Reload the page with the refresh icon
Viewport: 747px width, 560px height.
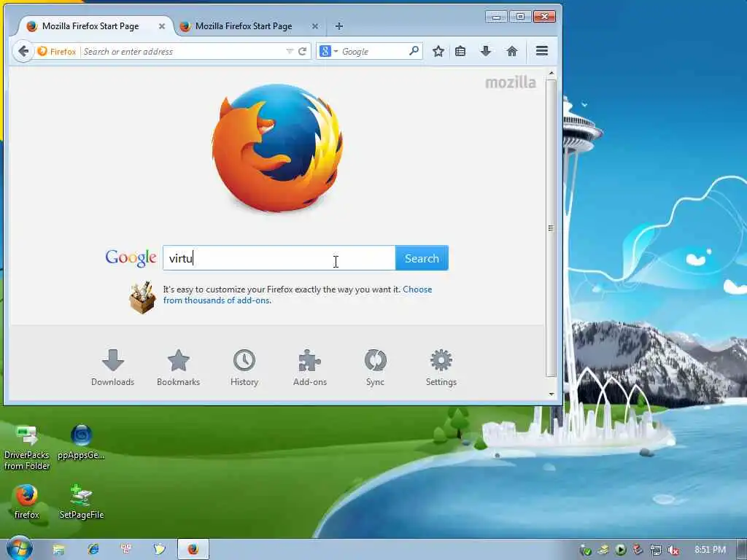(x=302, y=52)
